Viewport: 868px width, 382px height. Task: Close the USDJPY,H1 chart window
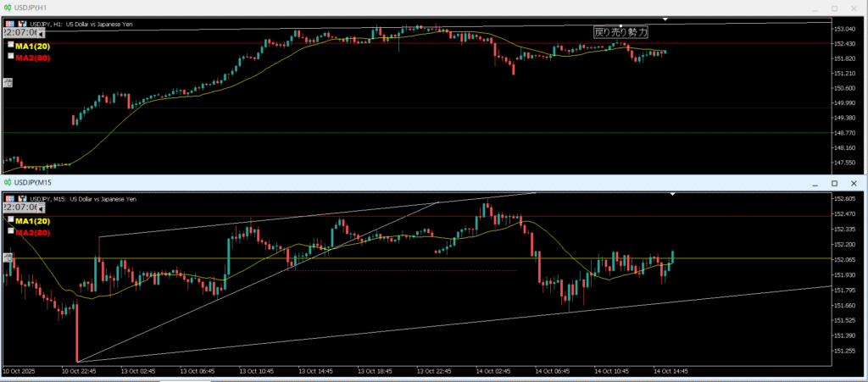854,8
